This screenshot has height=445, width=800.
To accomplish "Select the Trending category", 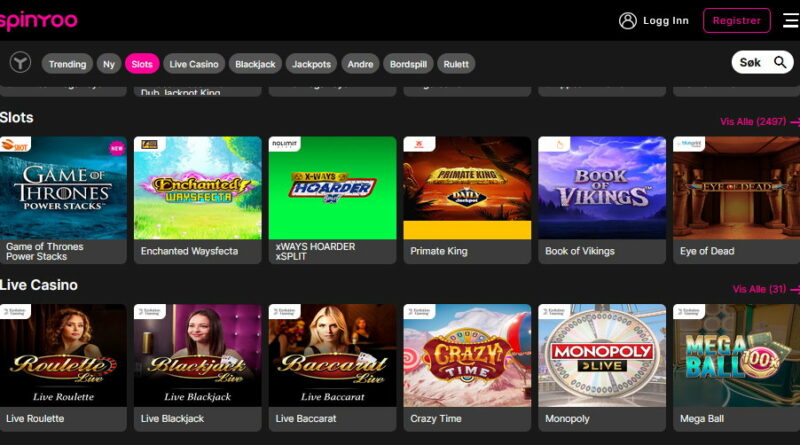I will tap(67, 64).
